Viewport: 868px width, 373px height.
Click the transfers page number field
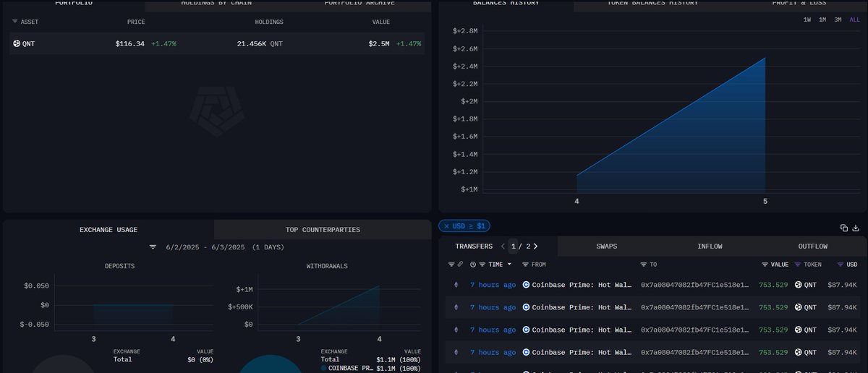click(514, 246)
